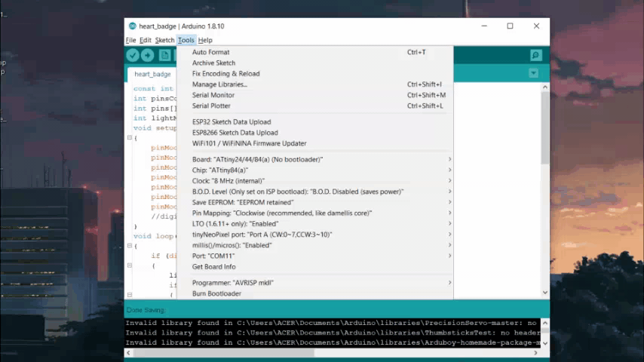Screen dimensions: 644x362
Task: Choose Fix Encoding & Reload
Action: pos(314,74)
